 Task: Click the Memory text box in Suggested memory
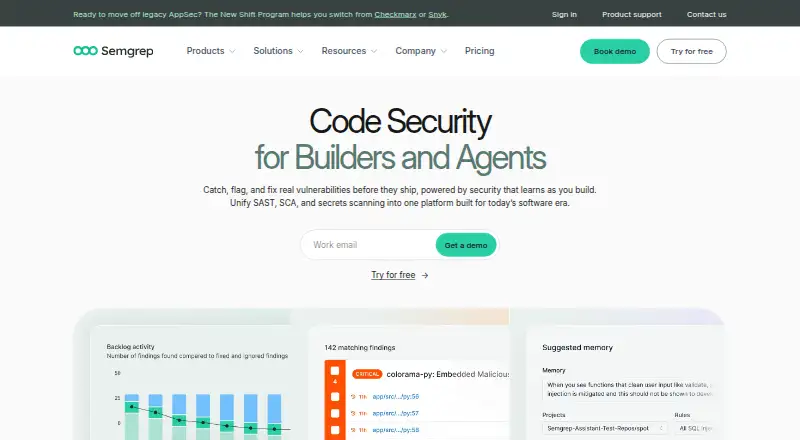pos(629,389)
